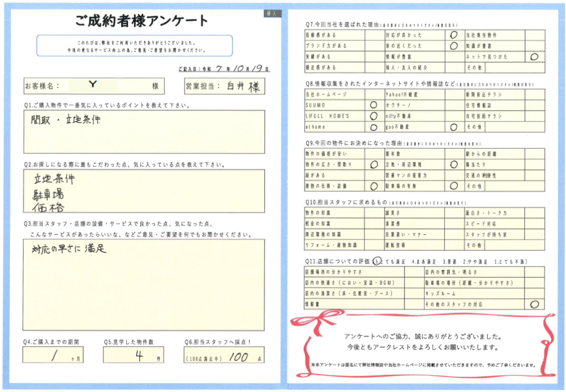Click the Q4 purchase period field
This screenshot has width=566, height=392.
(x=53, y=355)
